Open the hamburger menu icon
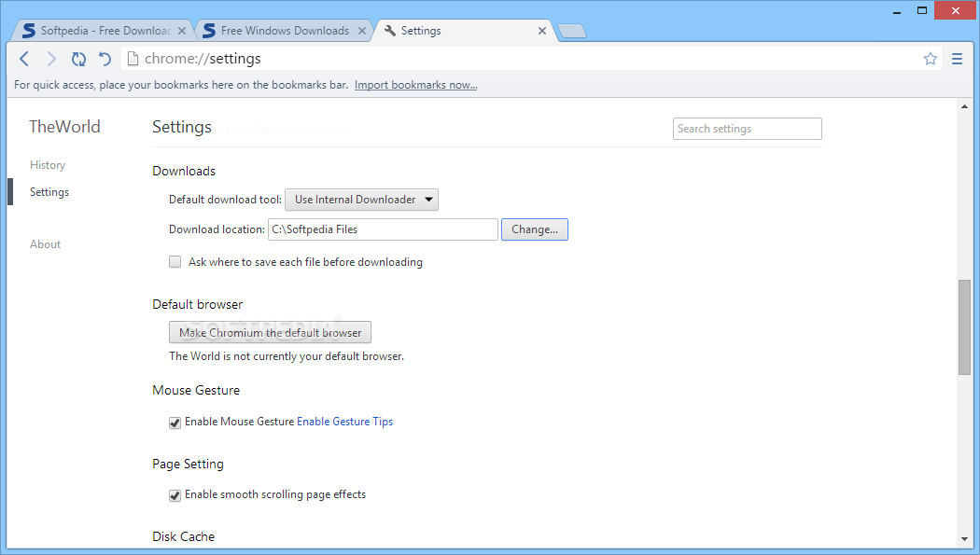Viewport: 980px width, 555px height. 957,59
